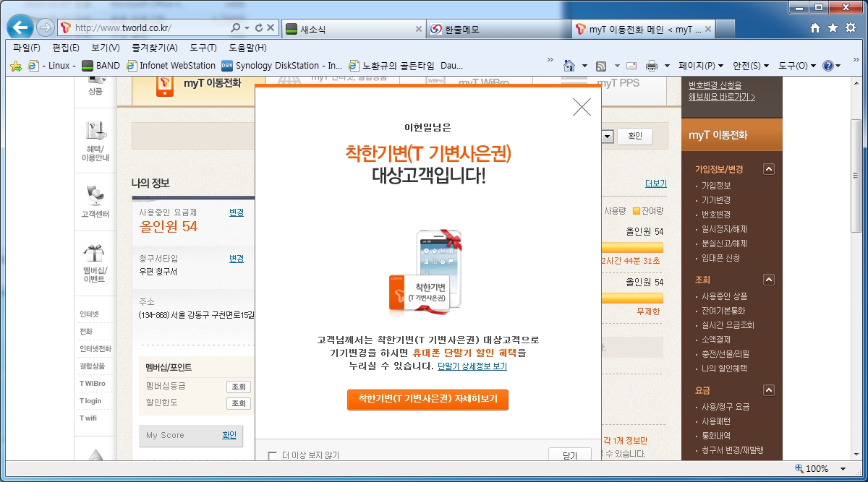The height and width of the screenshot is (482, 868).
Task: Click the 착한기변 coupon phone image
Action: coord(426,272)
